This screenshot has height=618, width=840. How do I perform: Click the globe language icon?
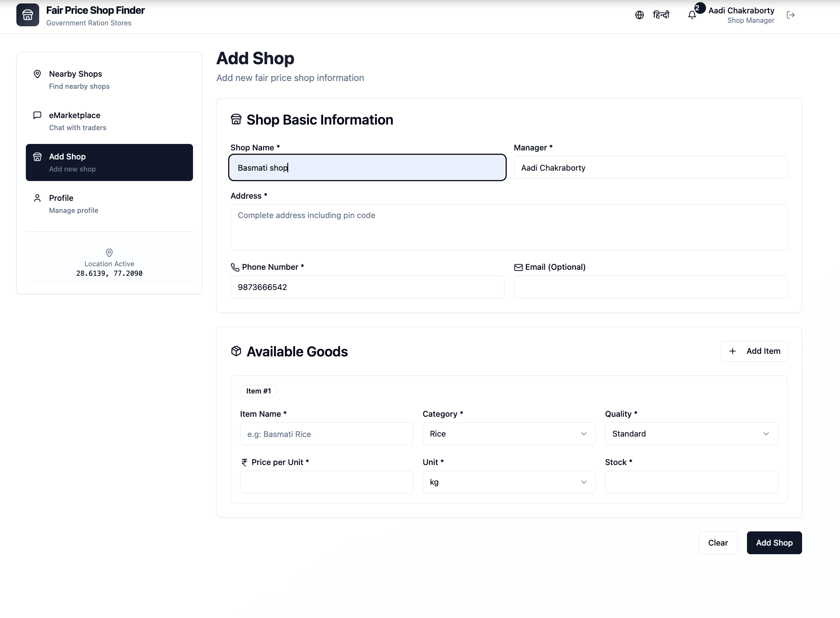click(x=639, y=15)
